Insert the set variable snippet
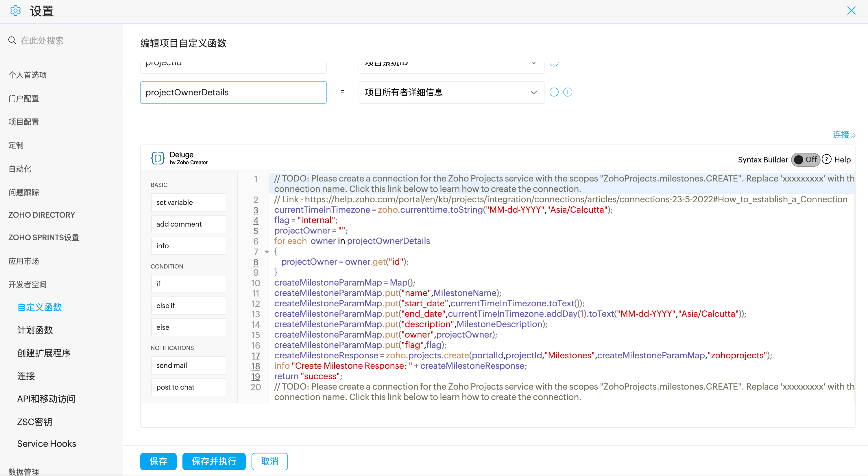Image resolution: width=868 pixels, height=476 pixels. [188, 203]
